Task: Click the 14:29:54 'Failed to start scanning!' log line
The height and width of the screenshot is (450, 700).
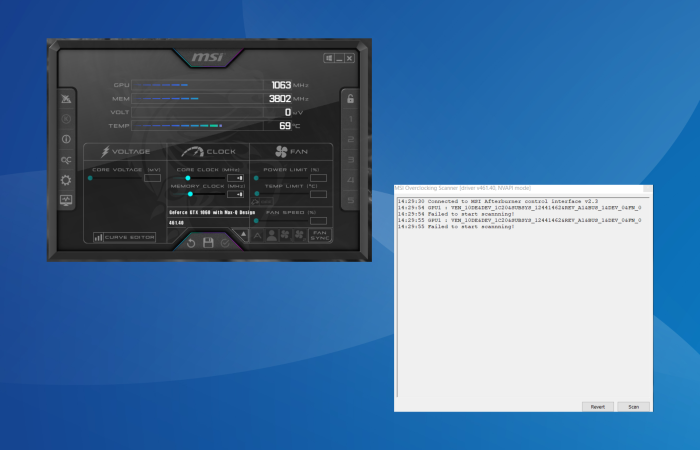Action: [x=456, y=214]
